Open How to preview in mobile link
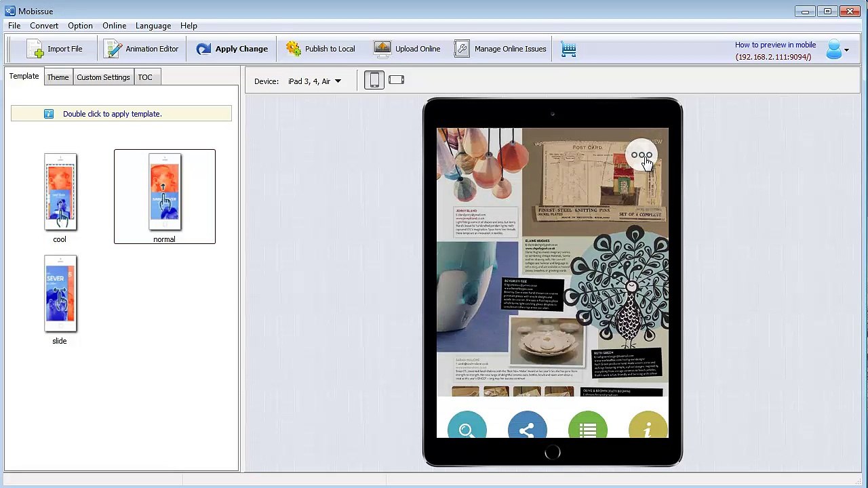Screen dimensions: 868x488 click(775, 45)
